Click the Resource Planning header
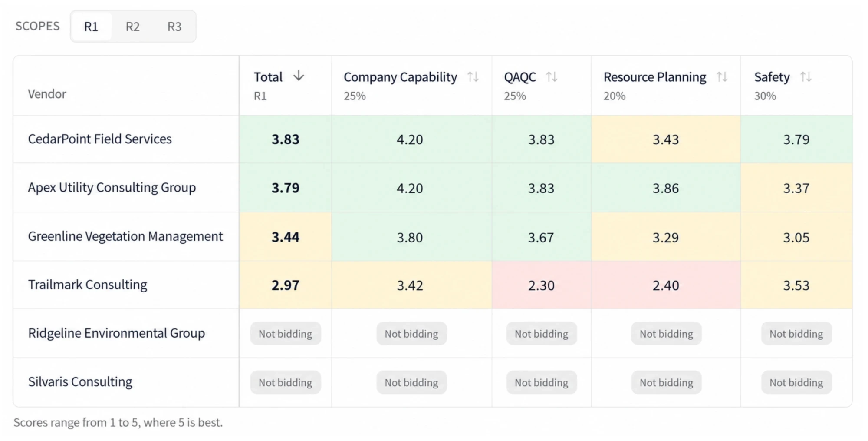 (x=654, y=77)
